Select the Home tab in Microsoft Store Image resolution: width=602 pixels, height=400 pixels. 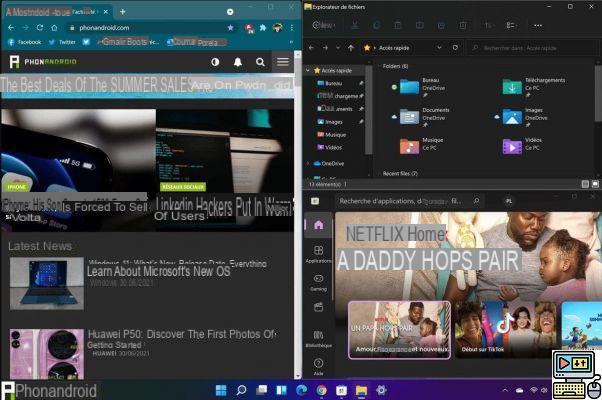click(x=319, y=225)
